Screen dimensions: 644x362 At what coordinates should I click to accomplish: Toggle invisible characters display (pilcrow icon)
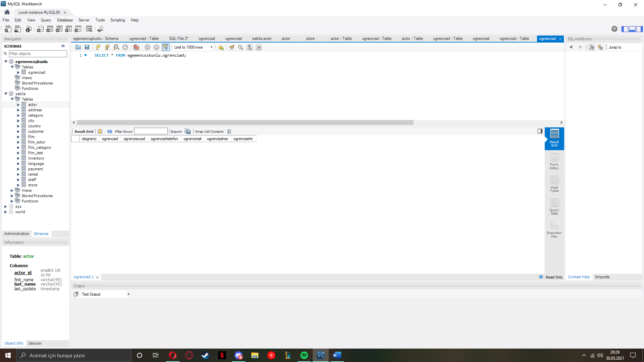(x=250, y=47)
